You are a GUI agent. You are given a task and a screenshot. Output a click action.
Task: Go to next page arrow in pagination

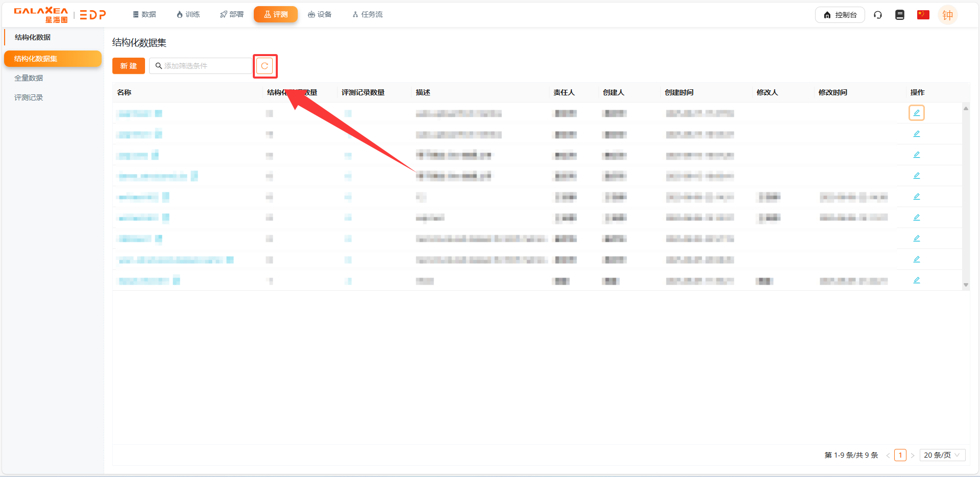coord(912,456)
